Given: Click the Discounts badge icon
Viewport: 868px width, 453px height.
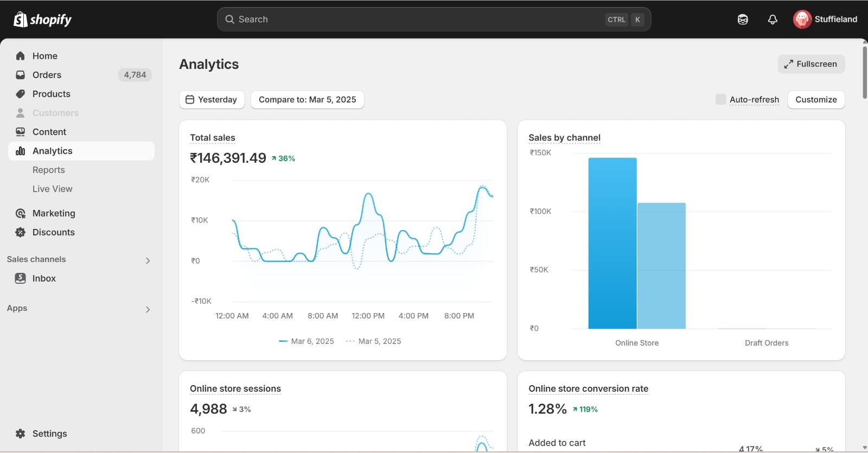Looking at the screenshot, I should tap(21, 232).
